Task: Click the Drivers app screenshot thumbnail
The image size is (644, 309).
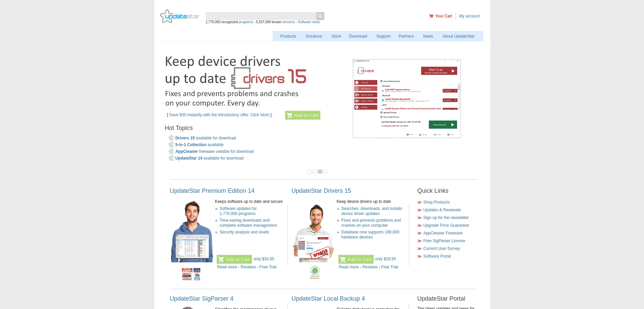Action: (x=407, y=99)
